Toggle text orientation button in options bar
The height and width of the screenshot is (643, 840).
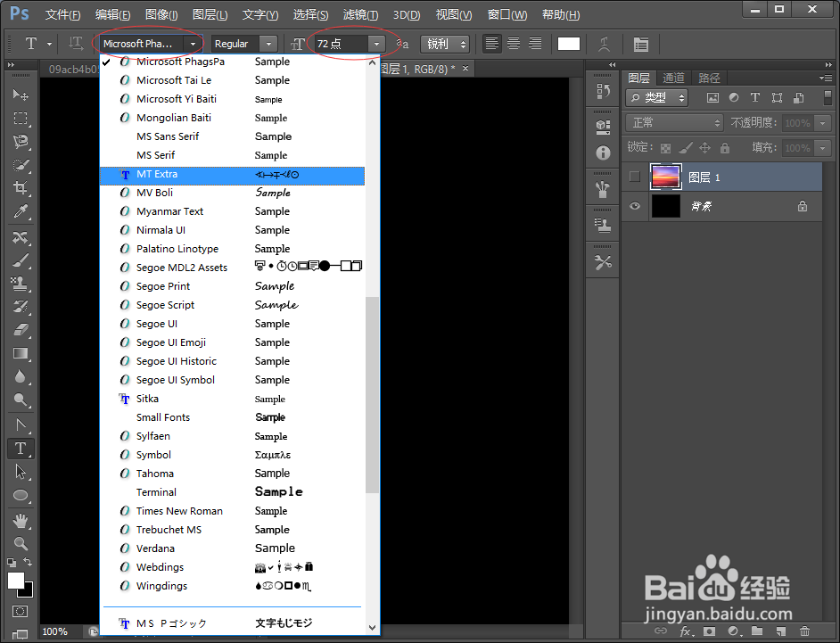[x=76, y=44]
